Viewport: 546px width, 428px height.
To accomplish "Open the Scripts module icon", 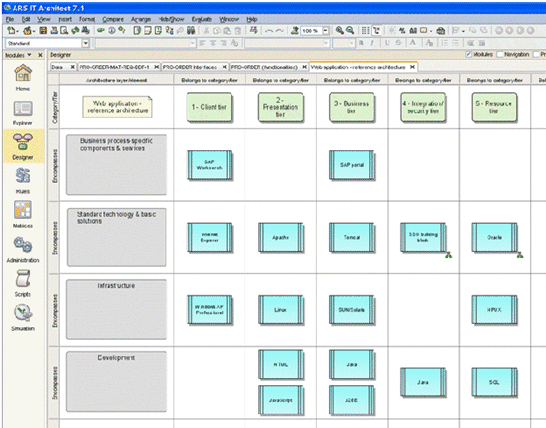I will tap(23, 283).
